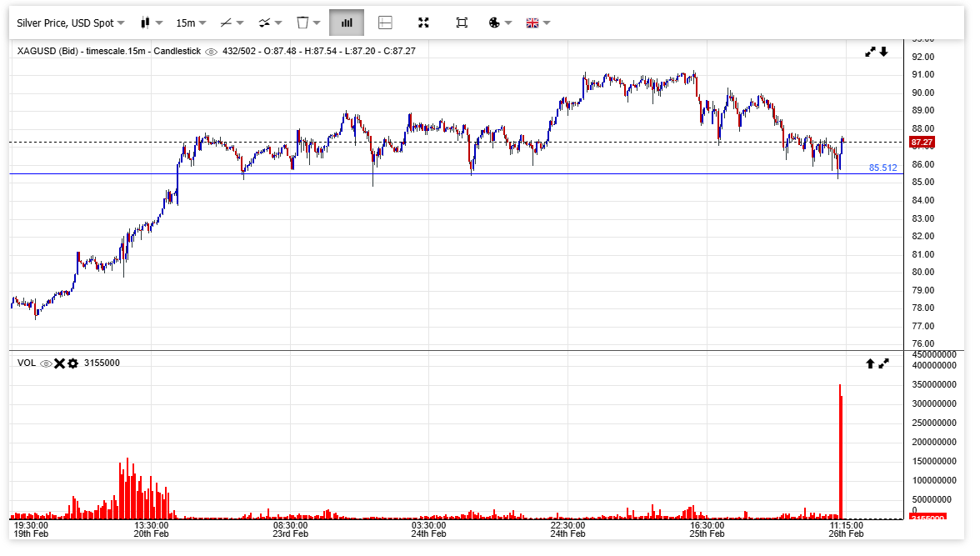Click the trash bin clear icon
The image size is (980, 556).
pyautogui.click(x=308, y=23)
